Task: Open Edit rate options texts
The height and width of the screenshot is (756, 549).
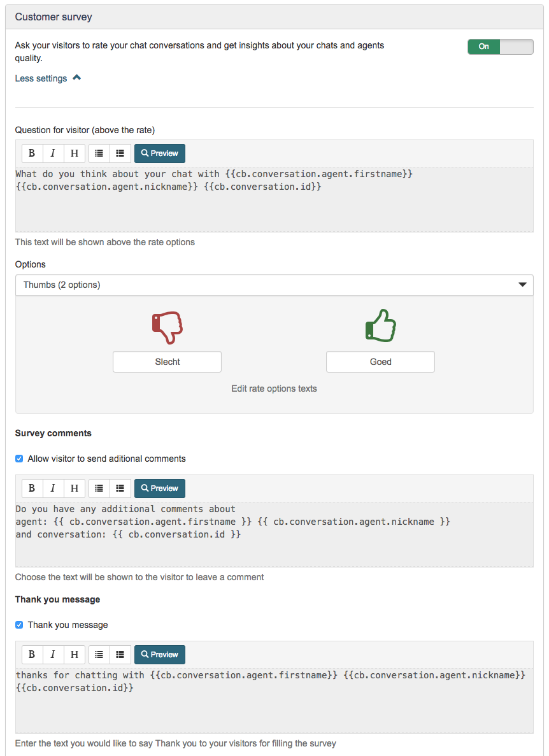Action: (274, 389)
